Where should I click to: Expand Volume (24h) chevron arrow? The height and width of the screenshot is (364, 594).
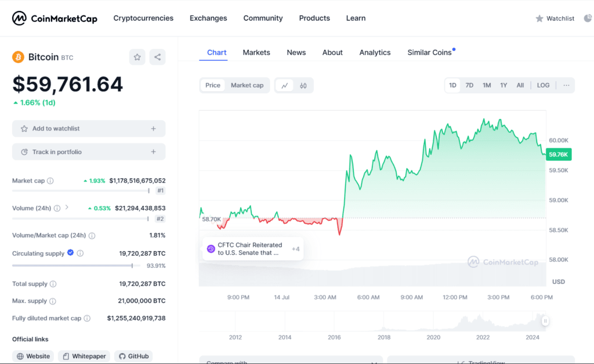67,208
